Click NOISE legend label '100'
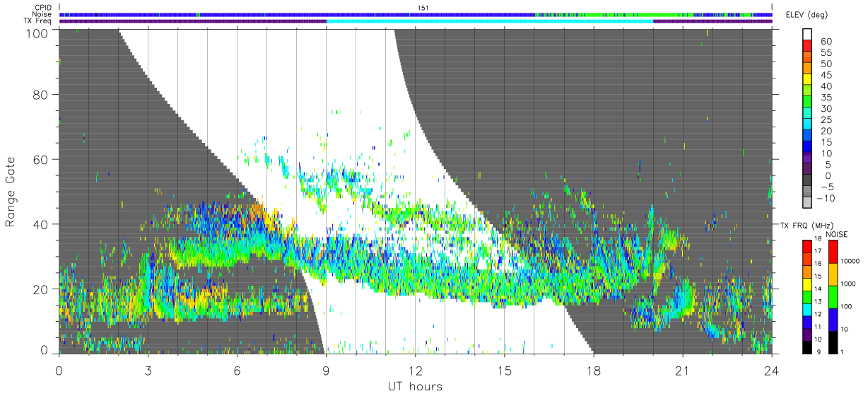868x401 pixels. coord(846,306)
